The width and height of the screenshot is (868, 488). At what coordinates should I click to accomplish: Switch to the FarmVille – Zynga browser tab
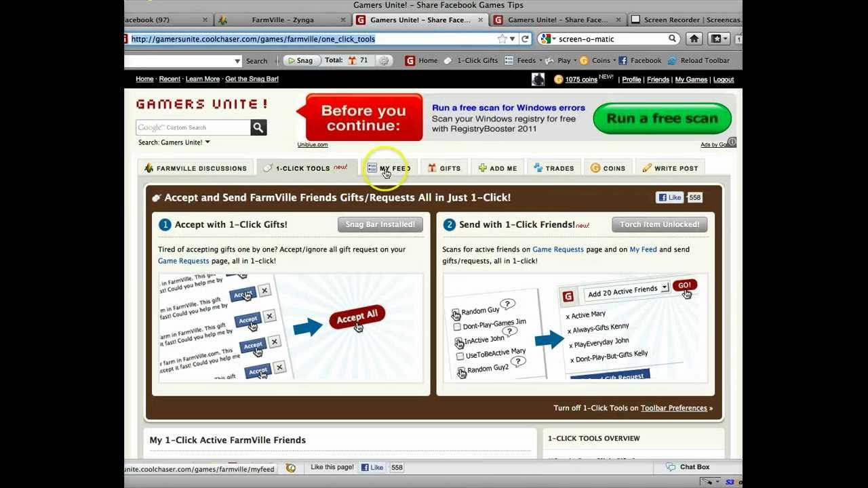click(x=281, y=20)
